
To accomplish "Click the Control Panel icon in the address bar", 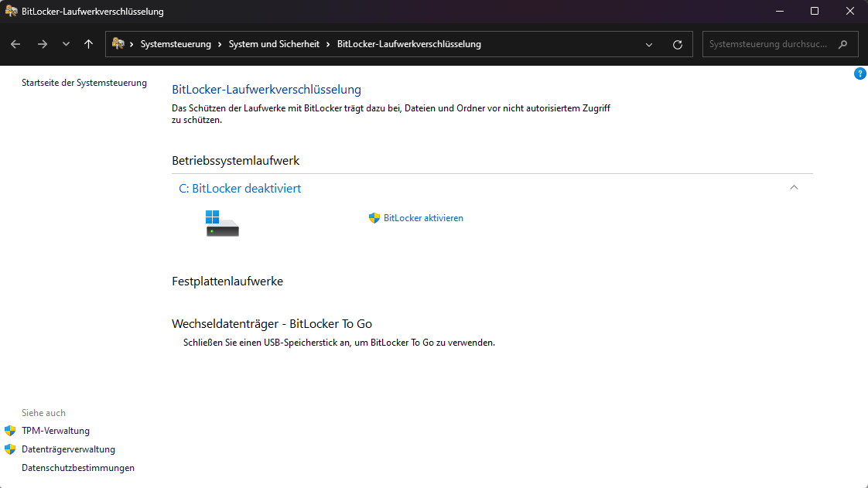I will click(118, 44).
